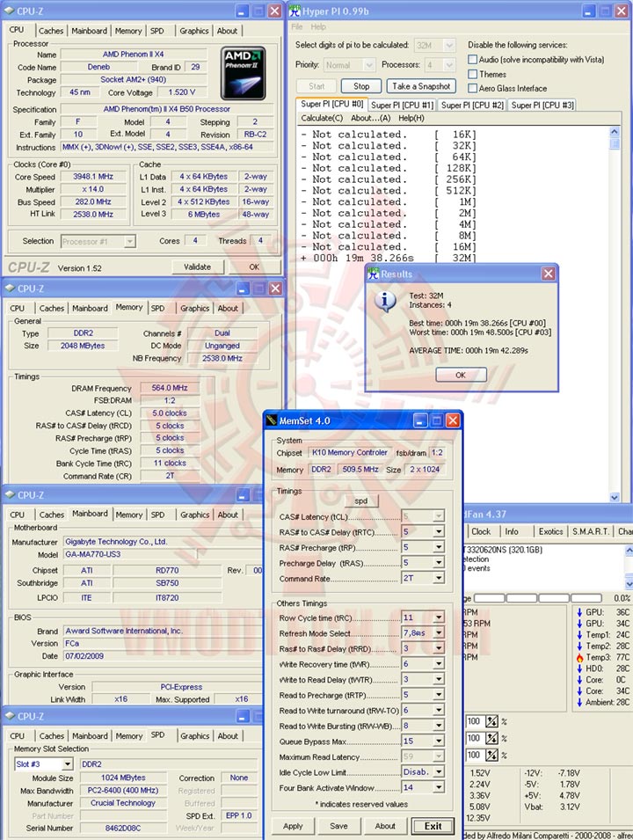Expand the Write Recovery time (tWR) dropdown
Screen dimensions: 633x840
439,664
